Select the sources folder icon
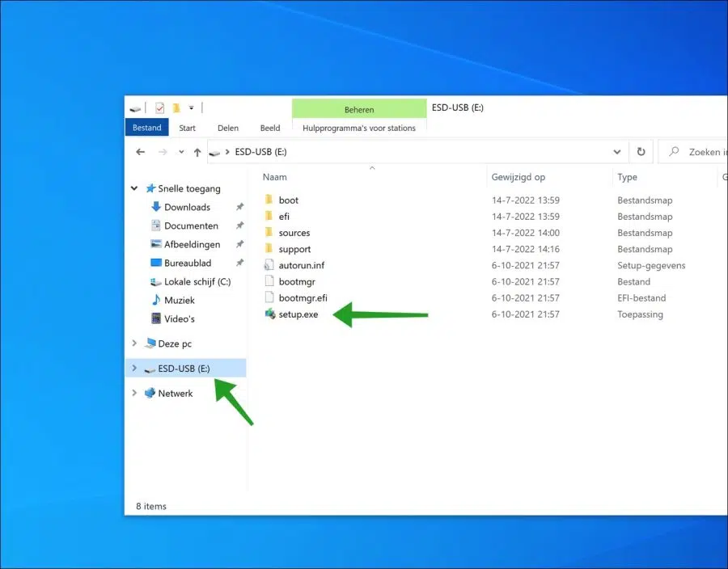This screenshot has width=728, height=569. pyautogui.click(x=269, y=232)
